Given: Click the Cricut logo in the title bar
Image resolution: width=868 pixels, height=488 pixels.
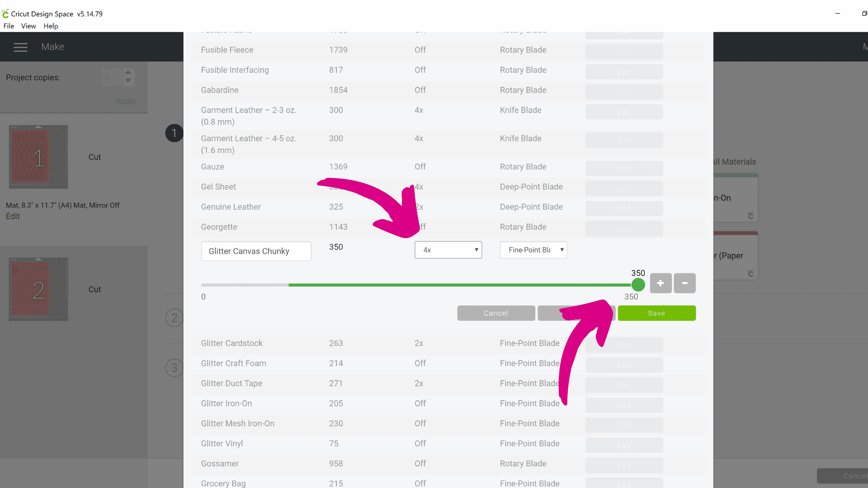Looking at the screenshot, I should click(5, 14).
